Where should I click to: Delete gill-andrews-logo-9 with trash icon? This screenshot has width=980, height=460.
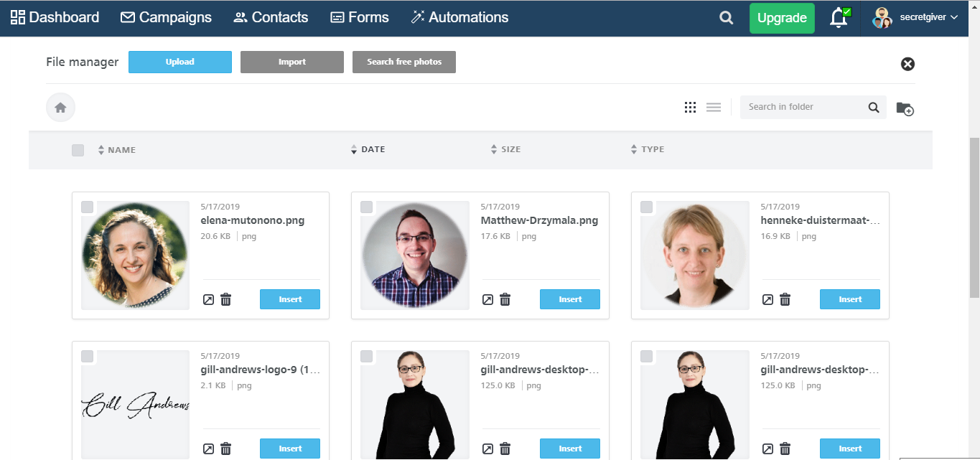(x=226, y=449)
